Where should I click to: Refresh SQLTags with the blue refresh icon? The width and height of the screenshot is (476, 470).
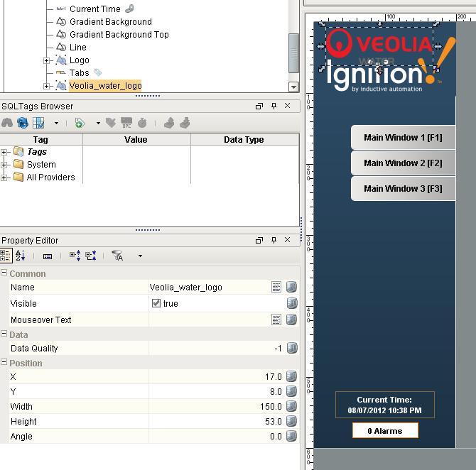(x=23, y=123)
